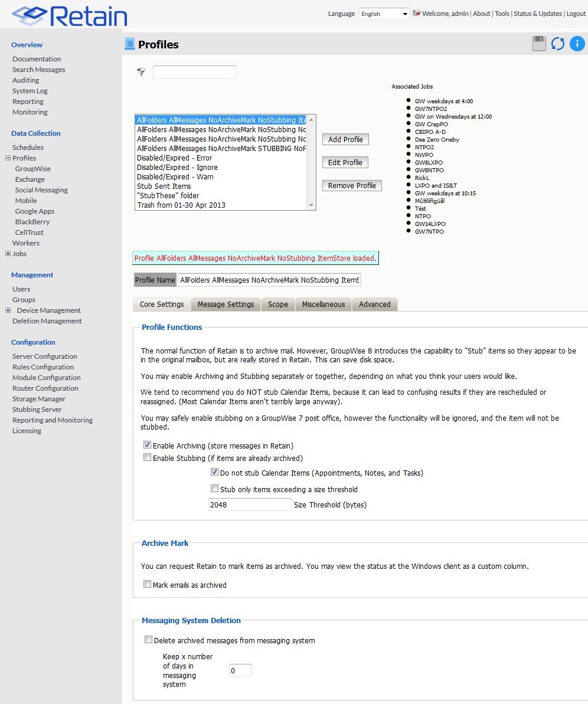Image resolution: width=588 pixels, height=704 pixels.
Task: Toggle Enable Stubbing checkbox
Action: (x=147, y=457)
